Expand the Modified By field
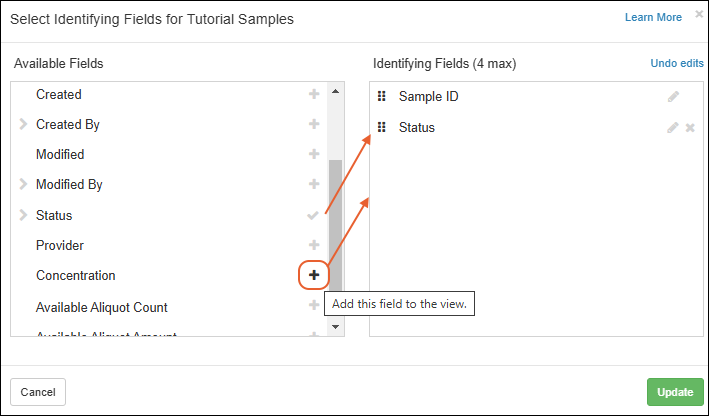Image resolution: width=709 pixels, height=416 pixels. pyautogui.click(x=23, y=185)
